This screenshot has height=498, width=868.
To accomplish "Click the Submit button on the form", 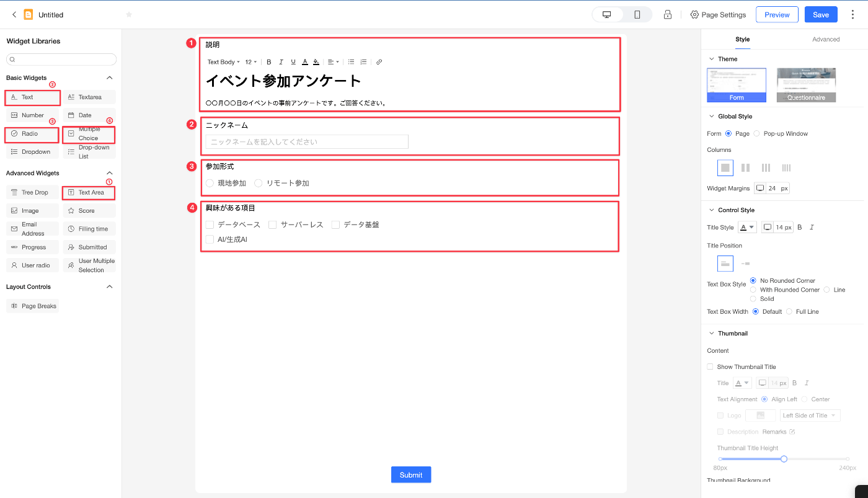I will click(x=411, y=475).
